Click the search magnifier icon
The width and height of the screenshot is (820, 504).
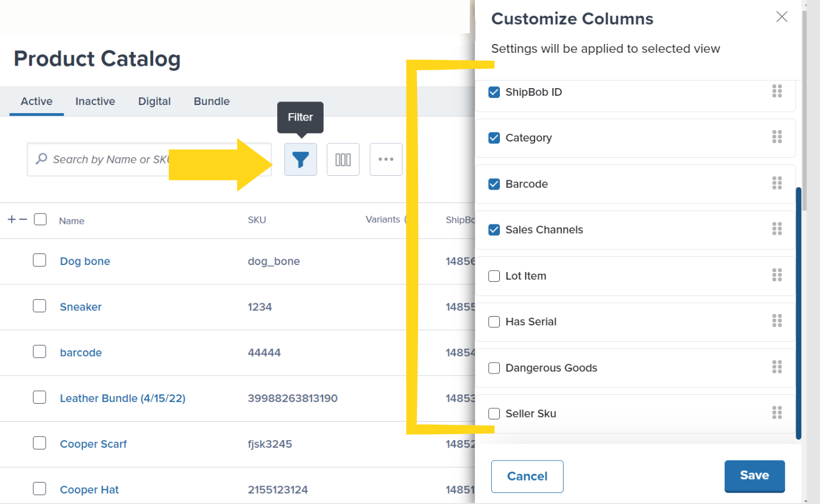(x=40, y=159)
